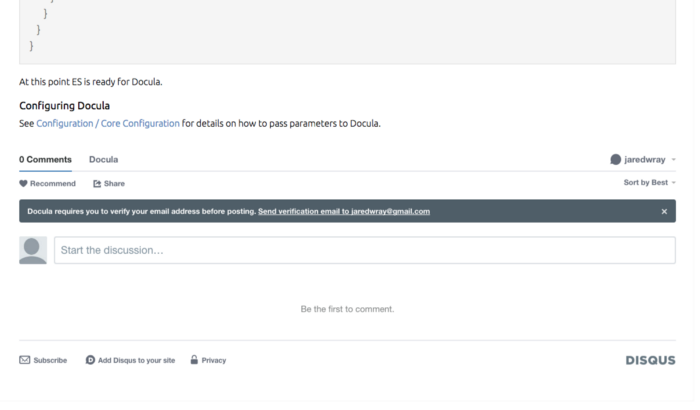Expand the Sort by Best dropdown
700x410 pixels.
(x=649, y=183)
